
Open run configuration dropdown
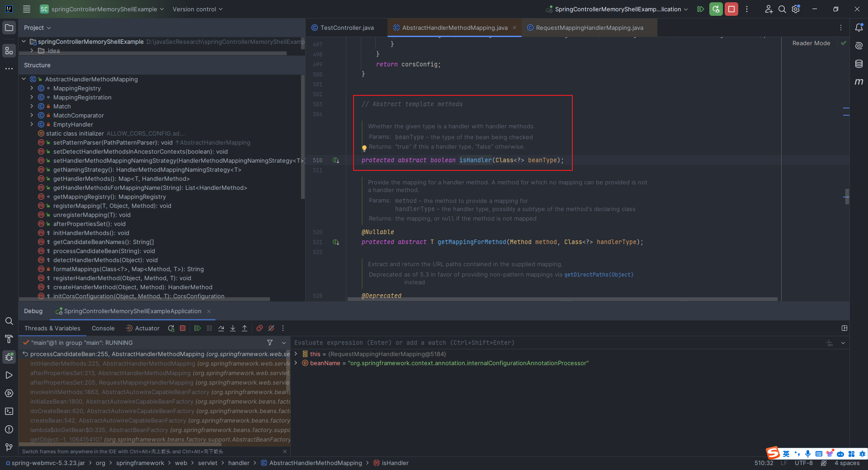click(617, 9)
